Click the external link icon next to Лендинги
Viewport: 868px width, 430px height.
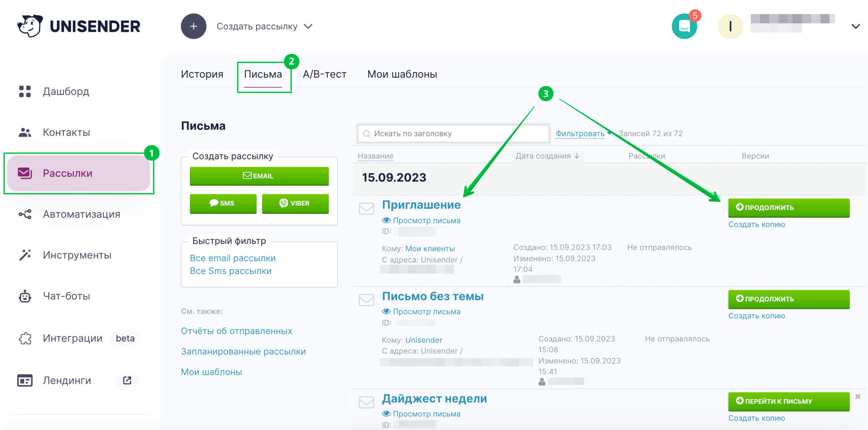pyautogui.click(x=127, y=380)
